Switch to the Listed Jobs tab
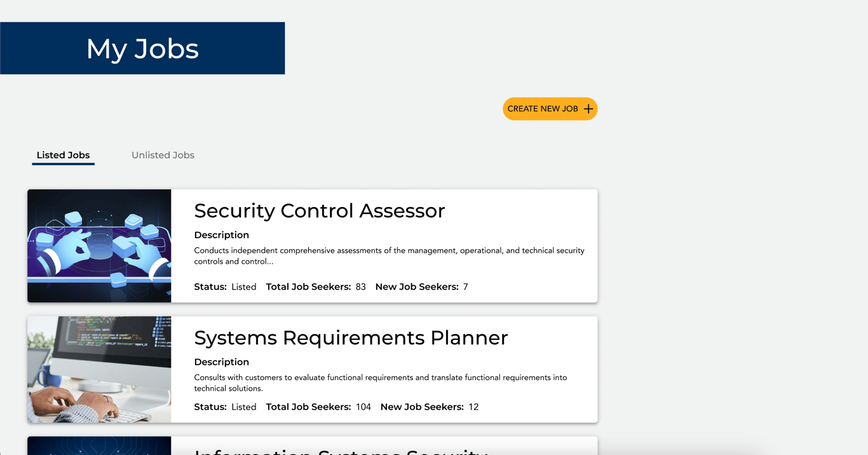This screenshot has width=868, height=455. [63, 155]
